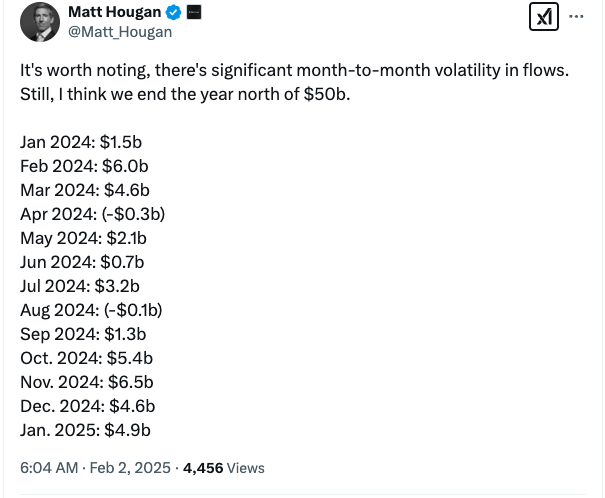
Task: Click the @Matt_Hougan handle
Action: click(119, 32)
